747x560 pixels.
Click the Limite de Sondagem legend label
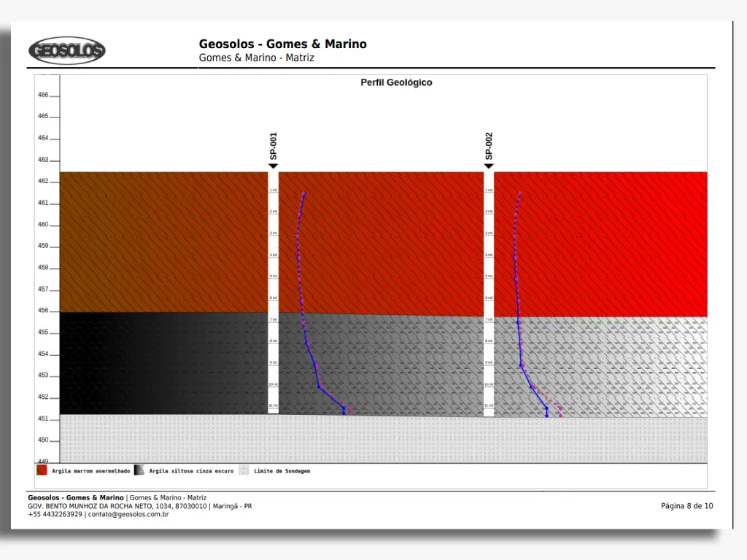(x=282, y=471)
